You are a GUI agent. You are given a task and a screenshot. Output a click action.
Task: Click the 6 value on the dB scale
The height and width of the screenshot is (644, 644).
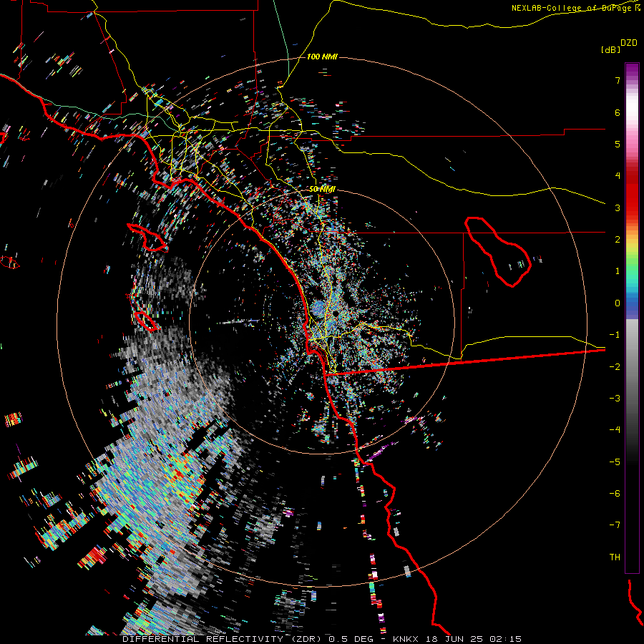(x=618, y=112)
